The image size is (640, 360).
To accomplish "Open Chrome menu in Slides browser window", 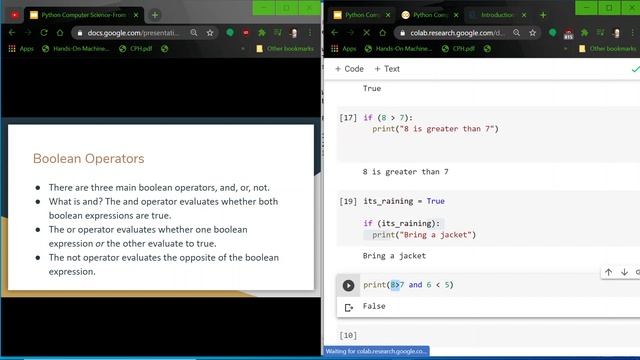I will coord(310,33).
